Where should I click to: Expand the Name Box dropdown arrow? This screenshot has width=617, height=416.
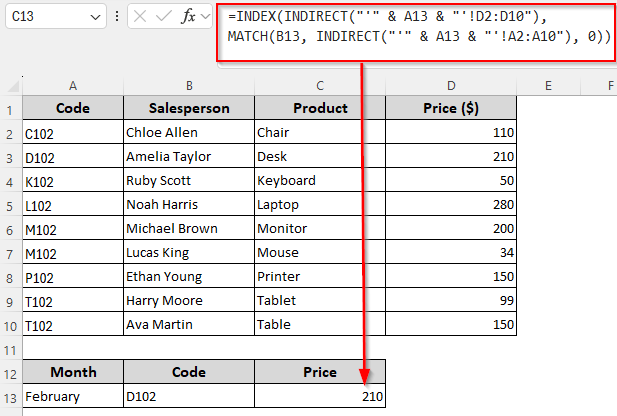click(x=94, y=17)
